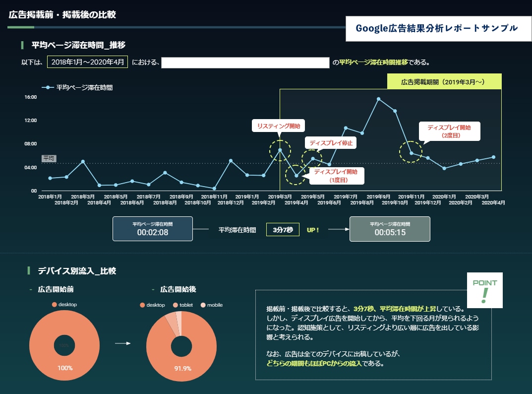This screenshot has width=532, height=394.
Task: Click the 16:00 y-axis label
Action: coord(31,97)
